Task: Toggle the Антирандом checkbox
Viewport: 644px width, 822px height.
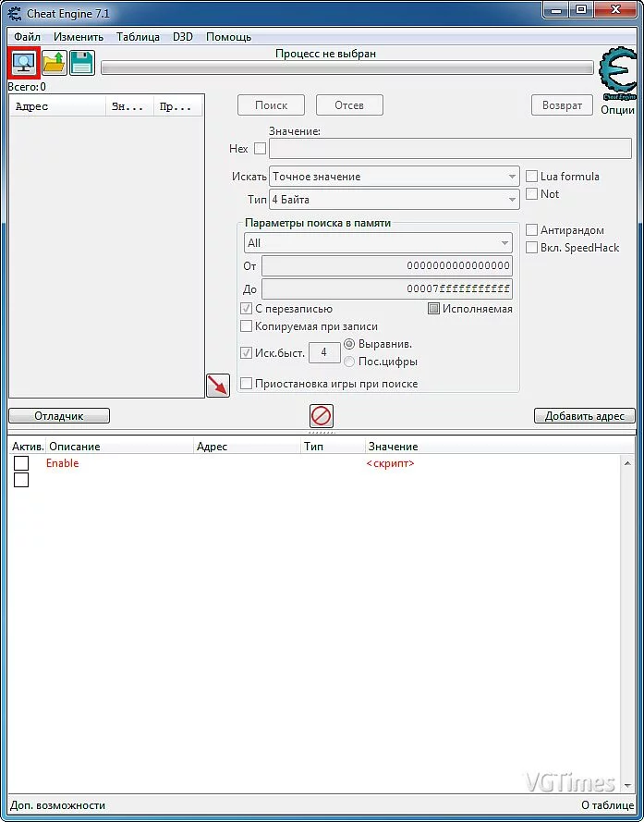Action: tap(532, 230)
